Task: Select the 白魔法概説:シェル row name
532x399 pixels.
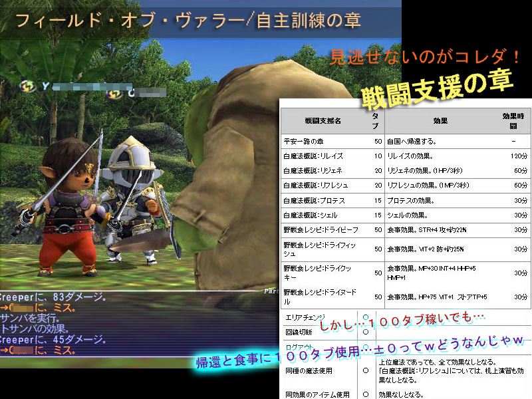Action: coord(311,215)
